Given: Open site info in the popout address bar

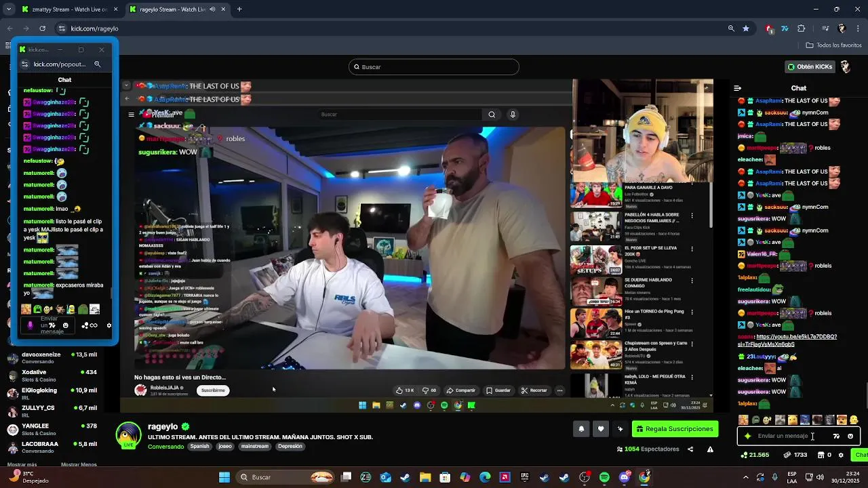Looking at the screenshot, I should pyautogui.click(x=25, y=64).
